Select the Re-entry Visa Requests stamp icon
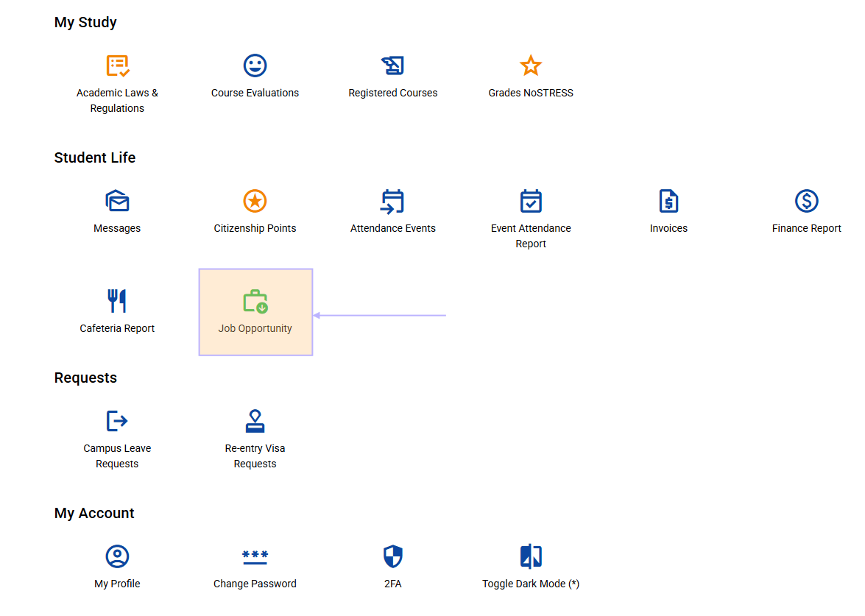 [255, 420]
